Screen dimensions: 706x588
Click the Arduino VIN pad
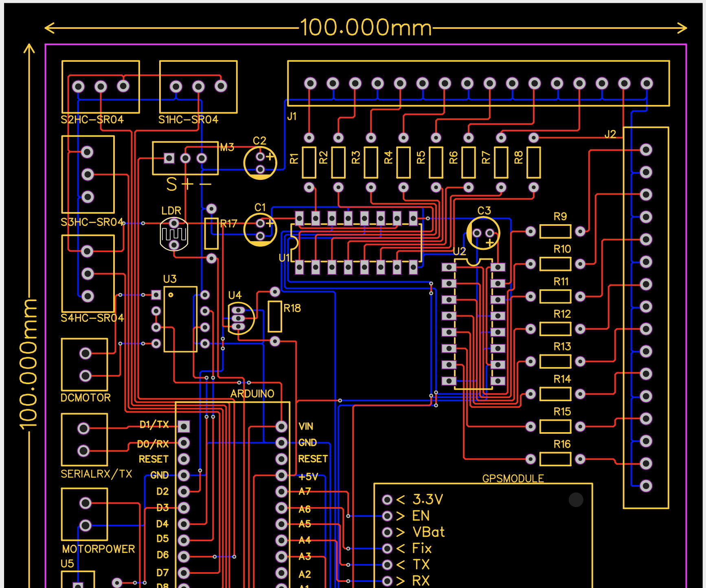click(x=281, y=426)
